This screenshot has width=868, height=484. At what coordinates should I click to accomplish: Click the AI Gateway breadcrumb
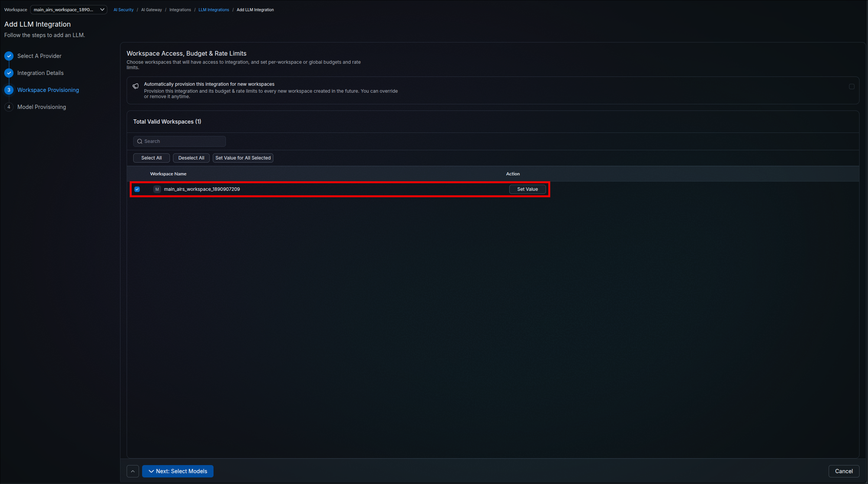(151, 10)
